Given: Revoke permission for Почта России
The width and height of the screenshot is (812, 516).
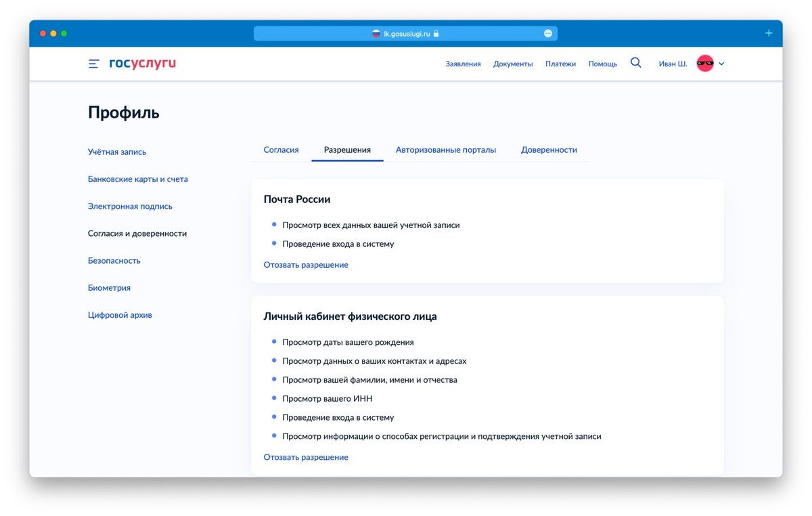Looking at the screenshot, I should pos(306,264).
